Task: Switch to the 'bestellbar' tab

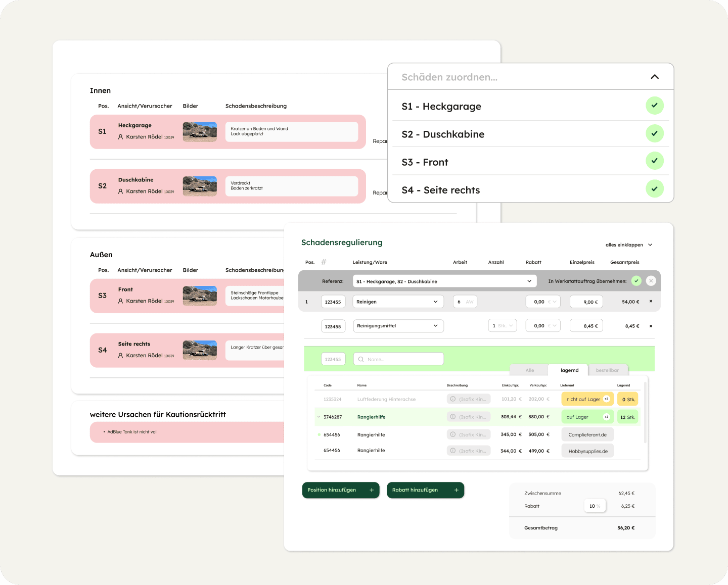Action: point(607,370)
